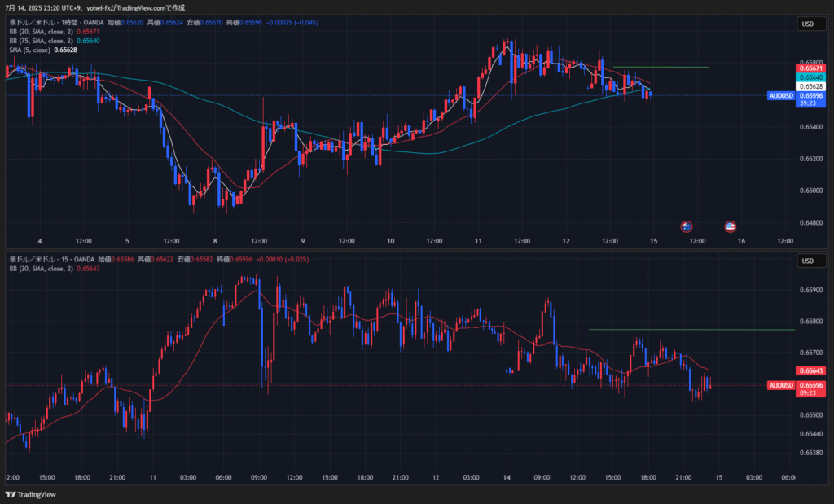Select BB (20, SMA, close, 2) legend on the lower chart
834x504 pixels.
[41, 268]
